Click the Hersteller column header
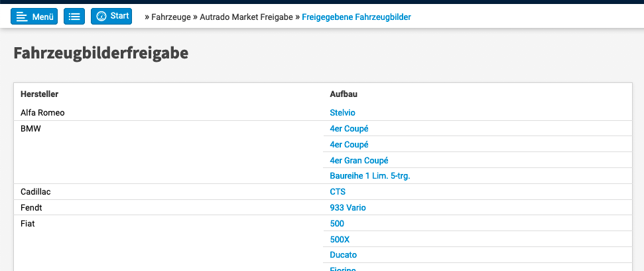This screenshot has width=644, height=271. tap(39, 94)
